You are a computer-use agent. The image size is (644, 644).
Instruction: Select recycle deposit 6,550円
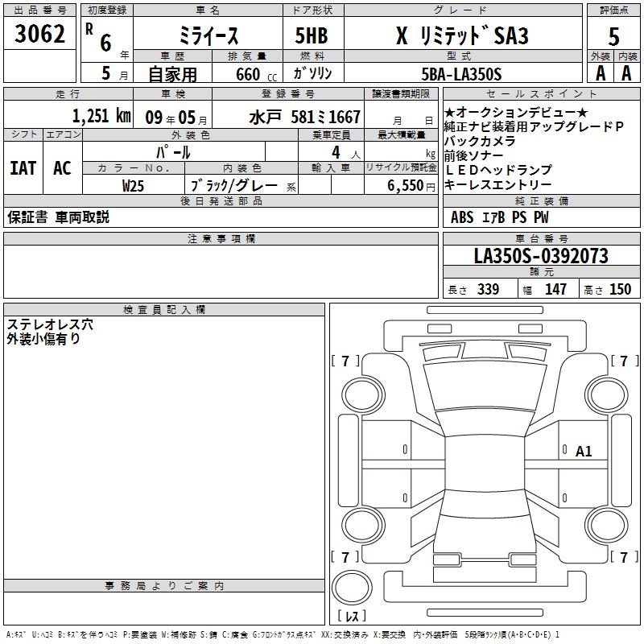pyautogui.click(x=411, y=186)
